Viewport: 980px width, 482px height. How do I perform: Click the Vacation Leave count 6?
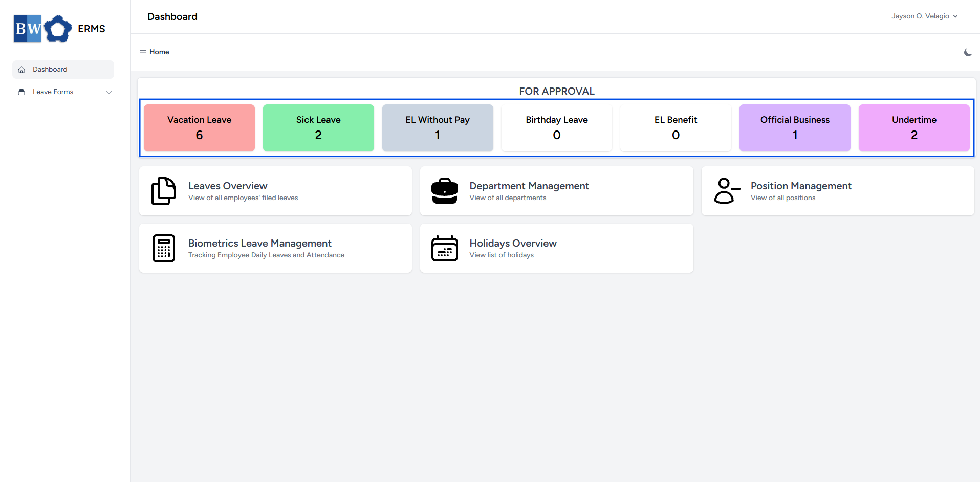coord(199,135)
